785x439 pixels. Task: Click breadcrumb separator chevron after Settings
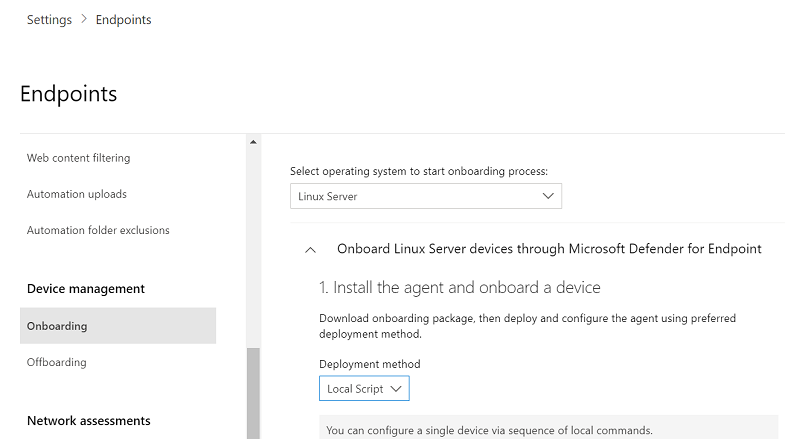point(84,20)
